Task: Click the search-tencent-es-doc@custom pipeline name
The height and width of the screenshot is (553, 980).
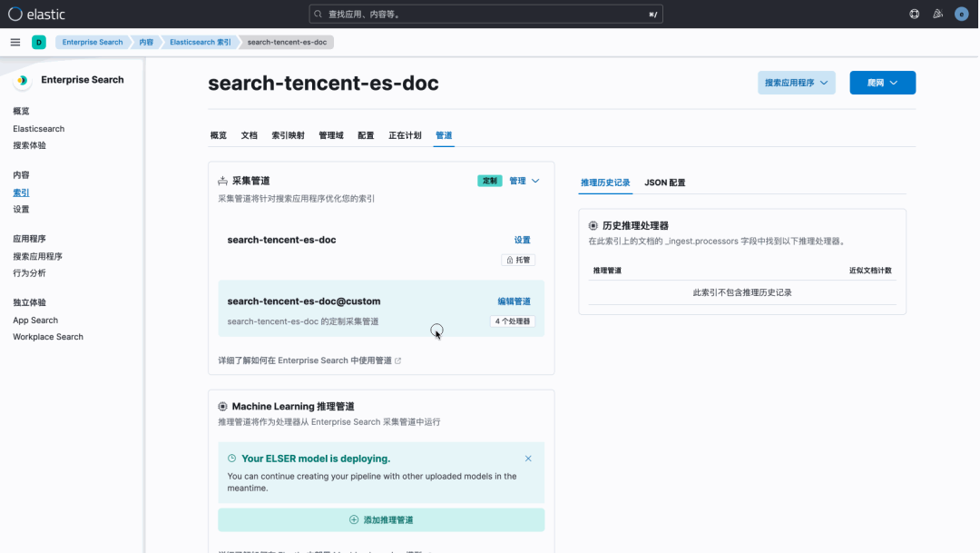Action: tap(304, 301)
